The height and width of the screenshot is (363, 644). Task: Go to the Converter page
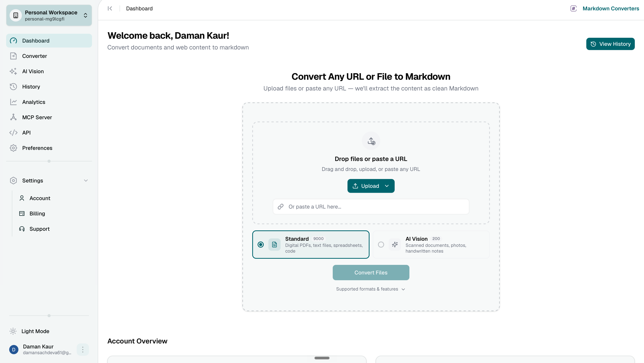pyautogui.click(x=49, y=56)
